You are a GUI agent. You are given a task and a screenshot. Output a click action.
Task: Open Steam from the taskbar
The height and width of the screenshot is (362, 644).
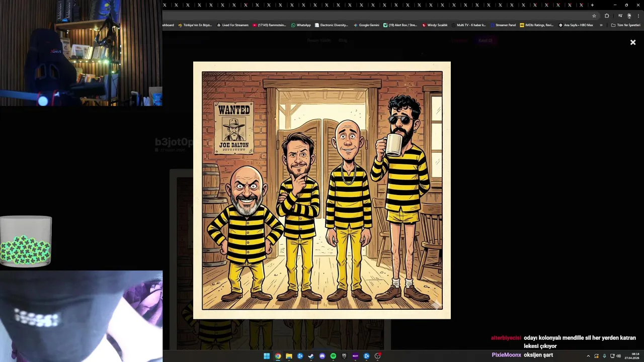click(x=311, y=356)
